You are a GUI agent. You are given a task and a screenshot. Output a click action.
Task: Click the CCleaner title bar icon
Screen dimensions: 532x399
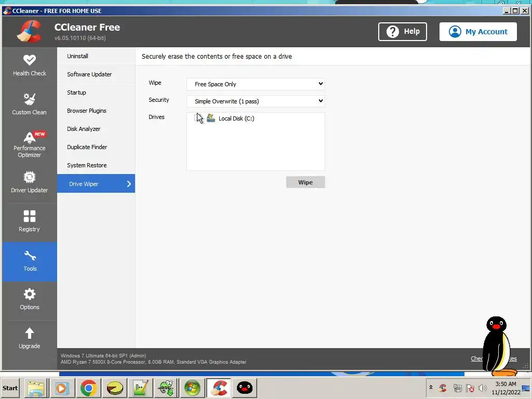point(7,10)
